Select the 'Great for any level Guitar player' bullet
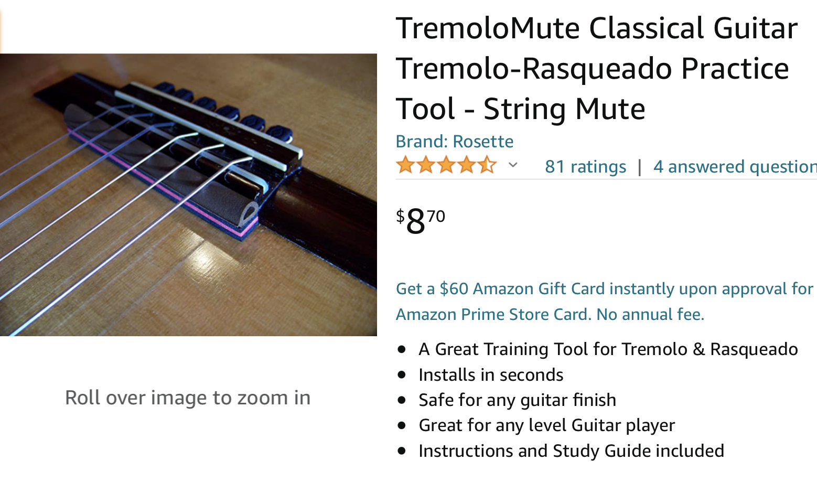817x504 pixels. (546, 425)
